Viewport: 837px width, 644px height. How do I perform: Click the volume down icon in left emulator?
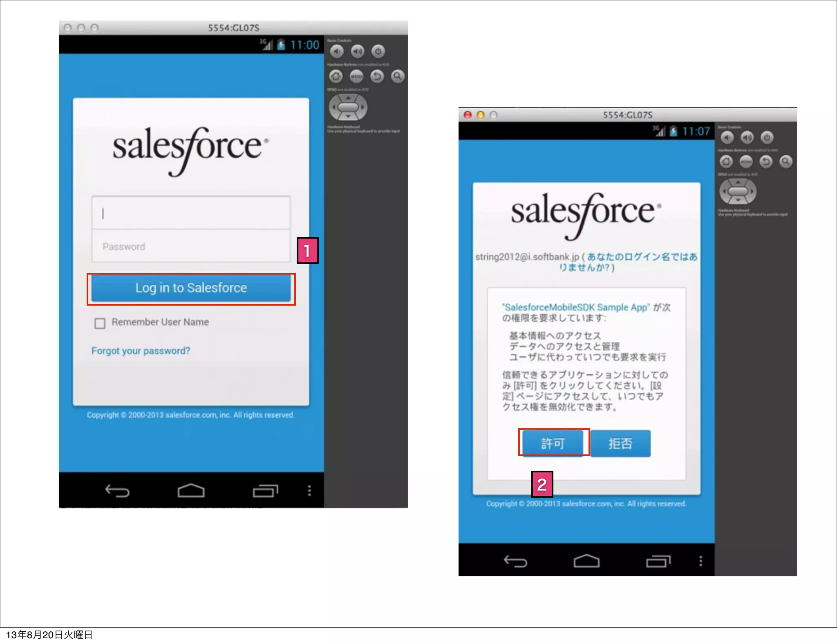coord(337,51)
